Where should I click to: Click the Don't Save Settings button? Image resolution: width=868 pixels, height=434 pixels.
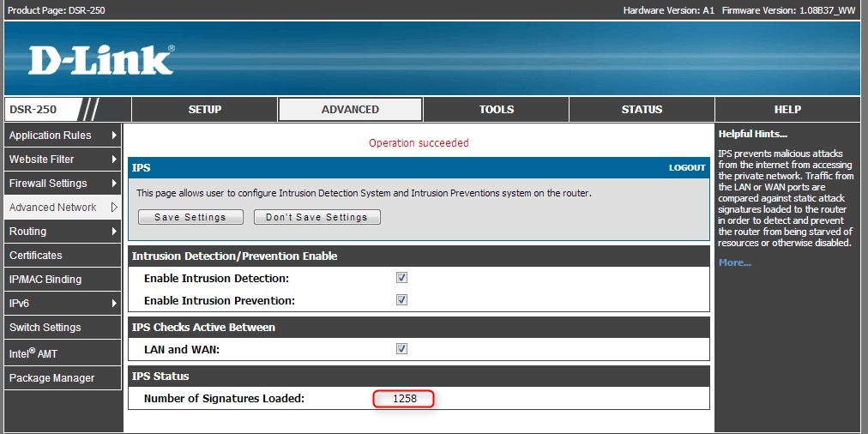coord(316,218)
